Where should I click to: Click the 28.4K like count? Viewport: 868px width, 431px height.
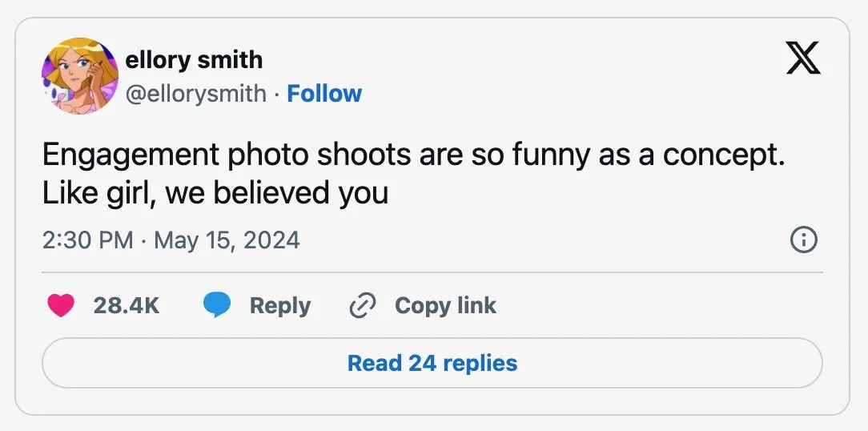(x=127, y=305)
